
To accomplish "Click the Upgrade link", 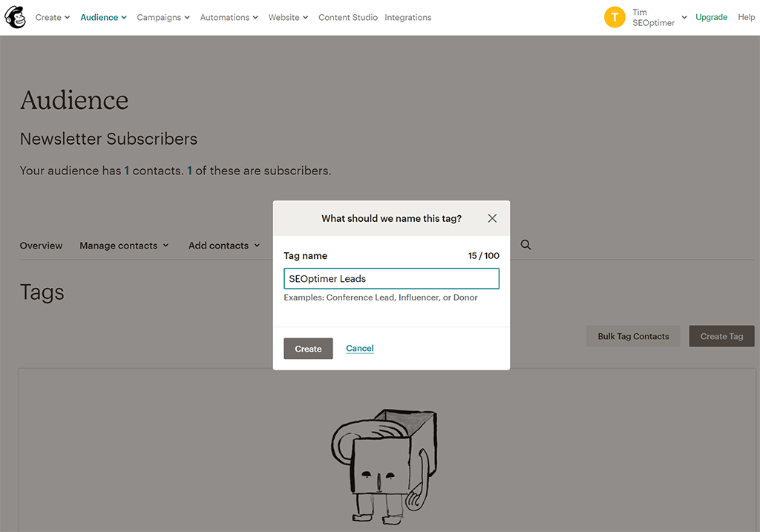I will tap(711, 17).
